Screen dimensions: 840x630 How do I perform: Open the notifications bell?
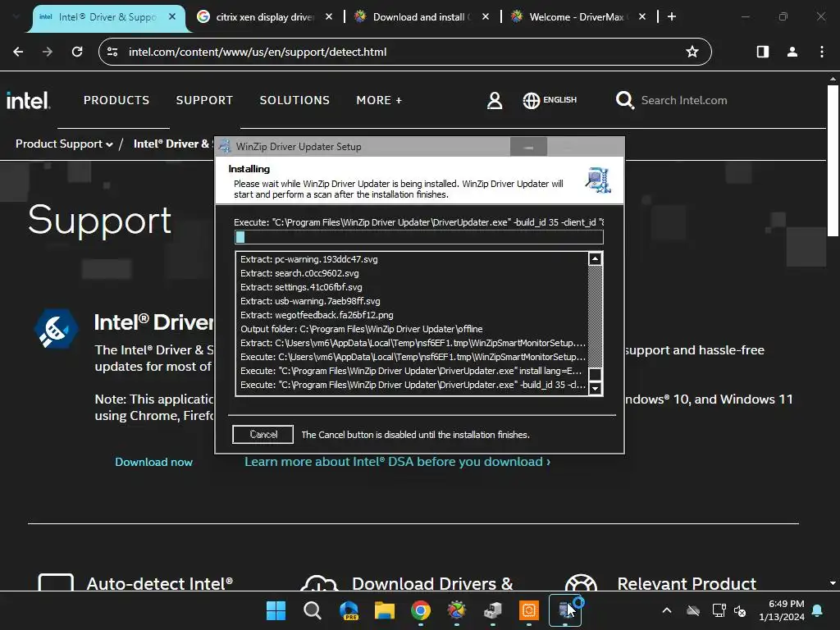(818, 610)
